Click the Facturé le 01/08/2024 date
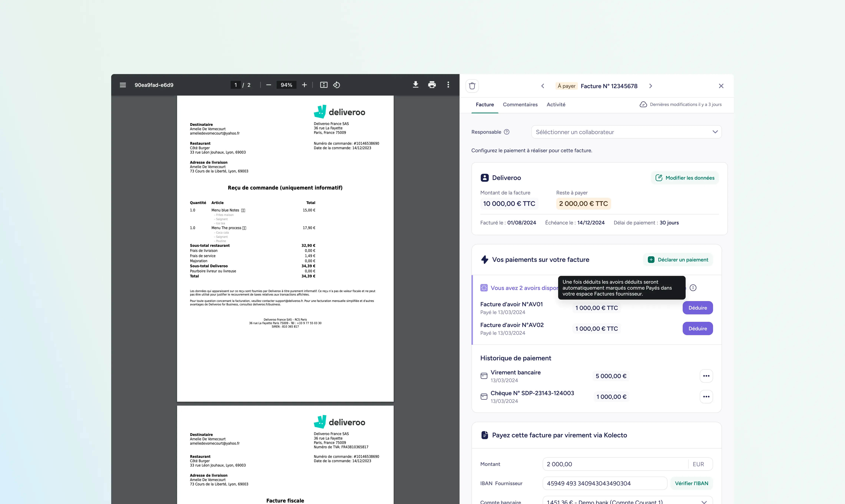Image resolution: width=845 pixels, height=504 pixels. coord(508,223)
